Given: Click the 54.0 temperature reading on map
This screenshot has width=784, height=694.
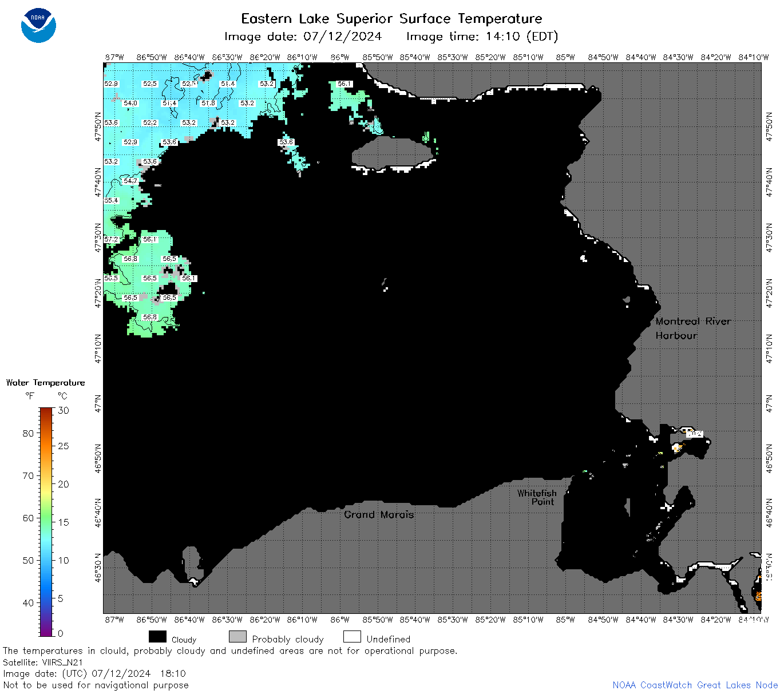Looking at the screenshot, I should [x=130, y=104].
